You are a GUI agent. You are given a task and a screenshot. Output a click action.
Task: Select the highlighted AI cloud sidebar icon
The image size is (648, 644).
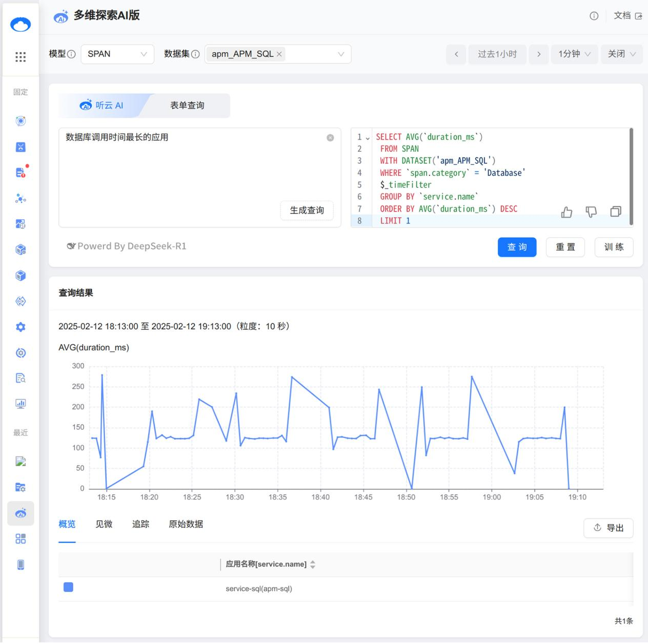pos(21,513)
